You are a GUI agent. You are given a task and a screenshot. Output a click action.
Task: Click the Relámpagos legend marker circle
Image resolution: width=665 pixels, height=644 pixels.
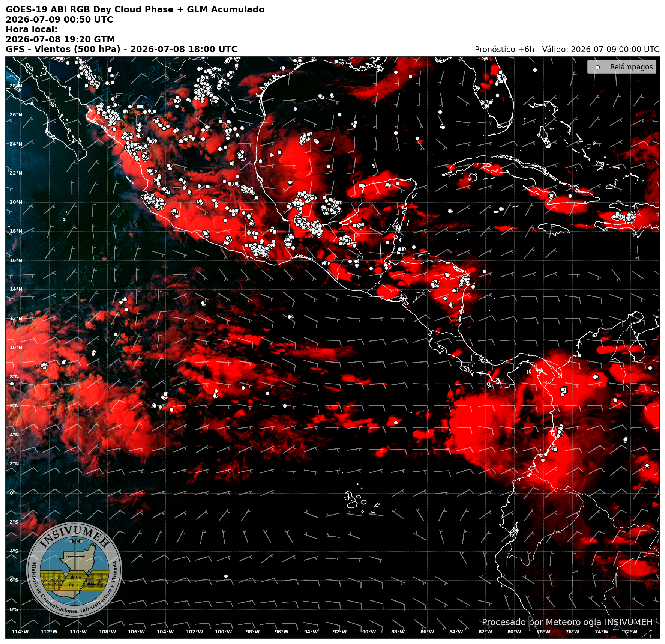point(597,67)
